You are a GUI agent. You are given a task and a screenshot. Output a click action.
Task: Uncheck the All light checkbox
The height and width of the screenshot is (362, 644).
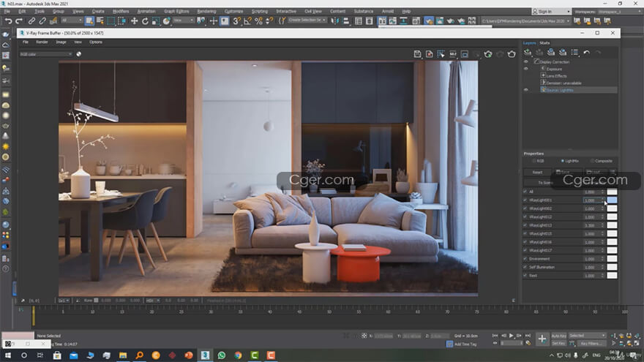click(x=525, y=192)
